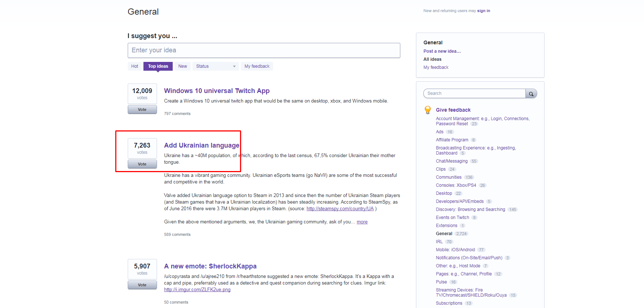Open Add Ukrainian language idea title

tap(202, 145)
